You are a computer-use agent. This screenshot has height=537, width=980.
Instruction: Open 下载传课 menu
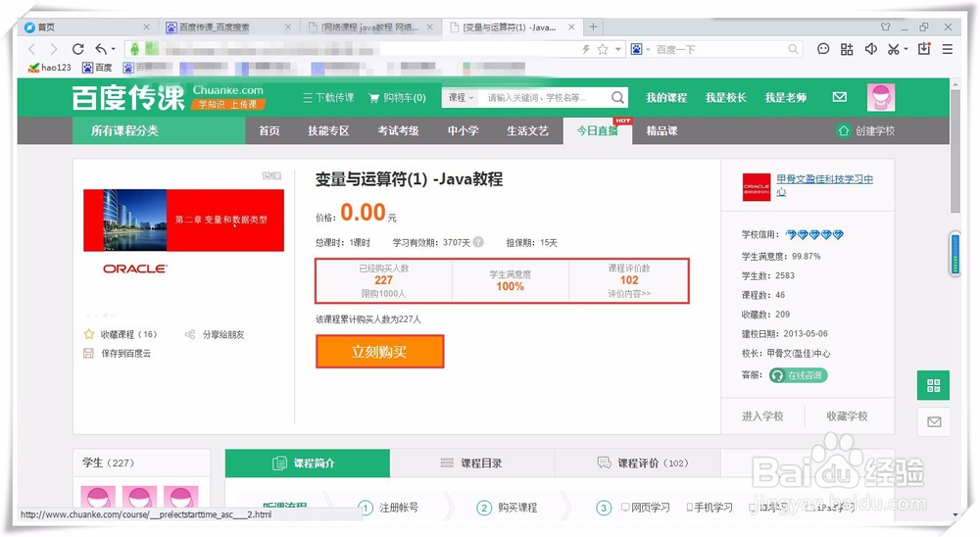pyautogui.click(x=328, y=98)
